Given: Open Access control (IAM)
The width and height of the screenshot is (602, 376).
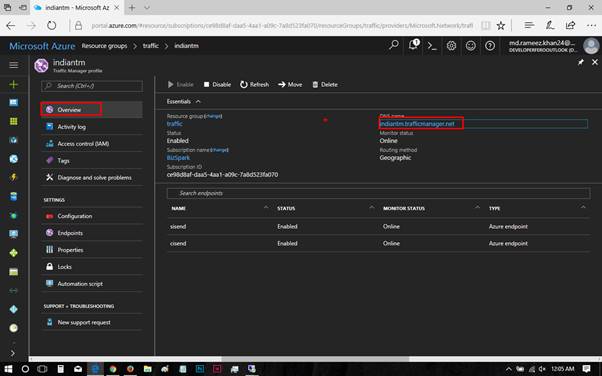Looking at the screenshot, I should [x=92, y=144].
